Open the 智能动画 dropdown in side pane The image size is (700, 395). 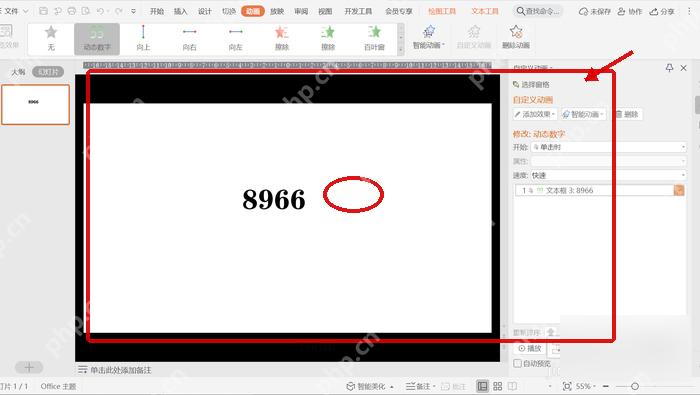583,114
